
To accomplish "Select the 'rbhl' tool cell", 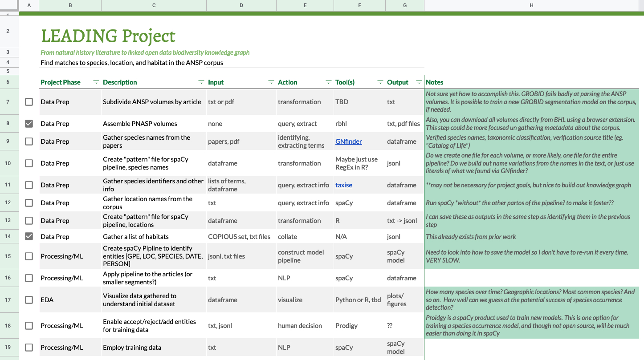I will tap(359, 124).
